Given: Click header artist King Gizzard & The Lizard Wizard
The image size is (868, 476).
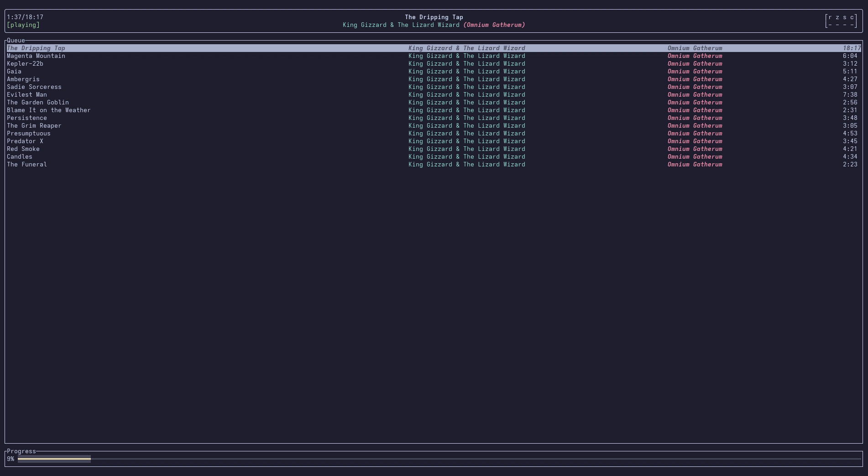Looking at the screenshot, I should (401, 25).
